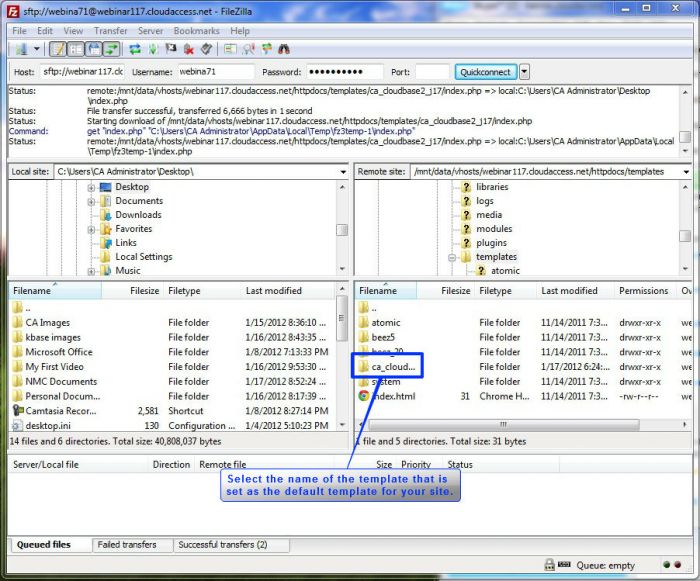Image resolution: width=700 pixels, height=581 pixels.
Task: Open the Site Manager icon
Action: tap(21, 49)
